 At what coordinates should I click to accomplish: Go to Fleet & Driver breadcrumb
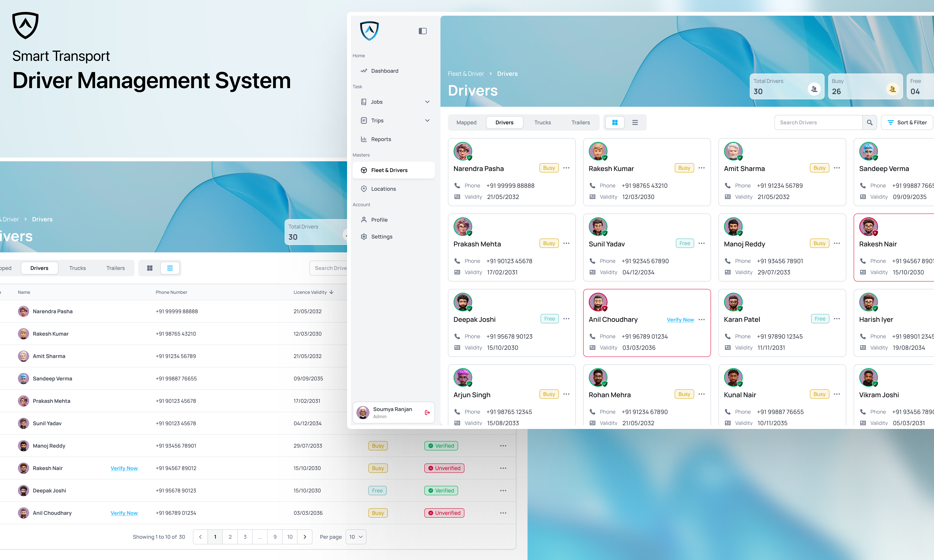(466, 74)
